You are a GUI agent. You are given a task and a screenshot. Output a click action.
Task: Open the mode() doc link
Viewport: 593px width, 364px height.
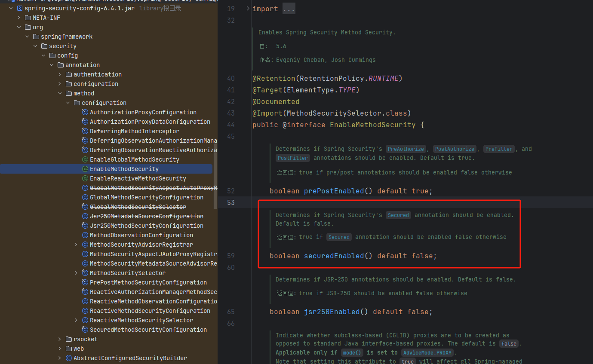coord(352,352)
